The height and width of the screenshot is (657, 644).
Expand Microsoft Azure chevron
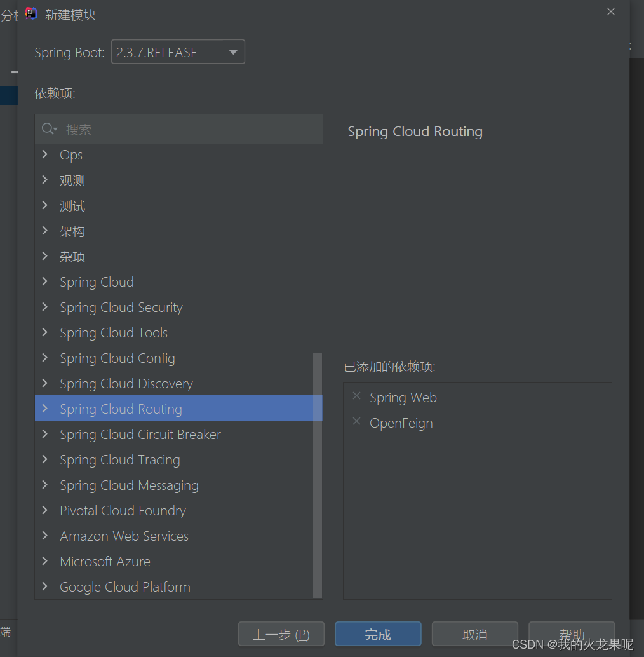click(45, 561)
